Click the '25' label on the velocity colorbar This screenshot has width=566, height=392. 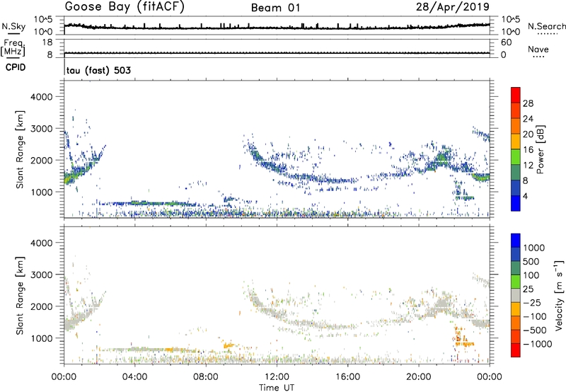[529, 289]
